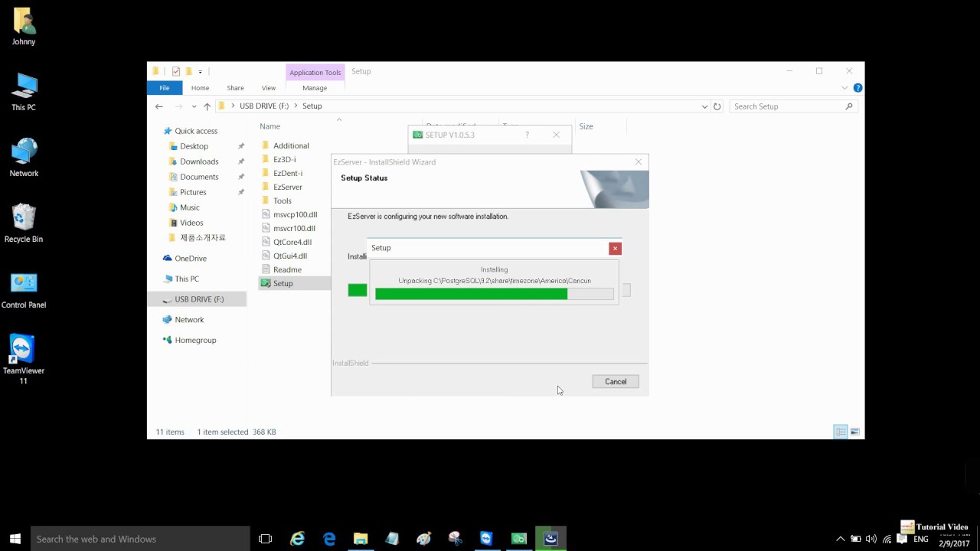Open the Manage ribbon tab

coord(315,88)
